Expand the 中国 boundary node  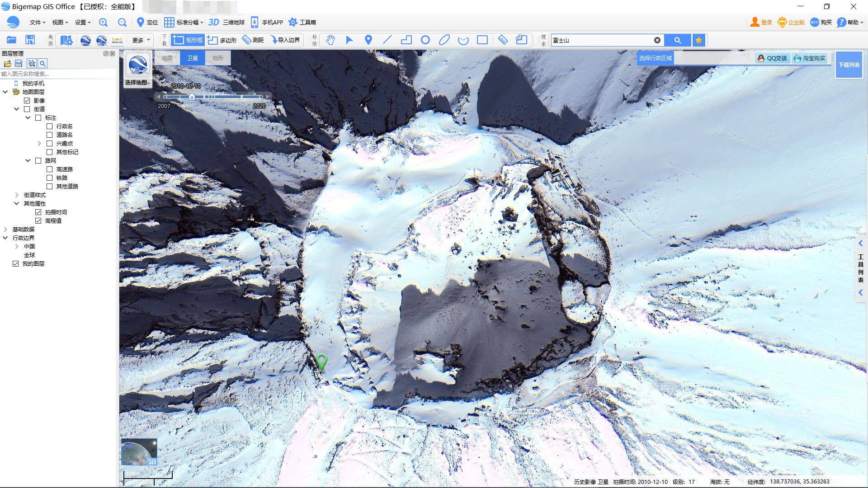click(17, 246)
